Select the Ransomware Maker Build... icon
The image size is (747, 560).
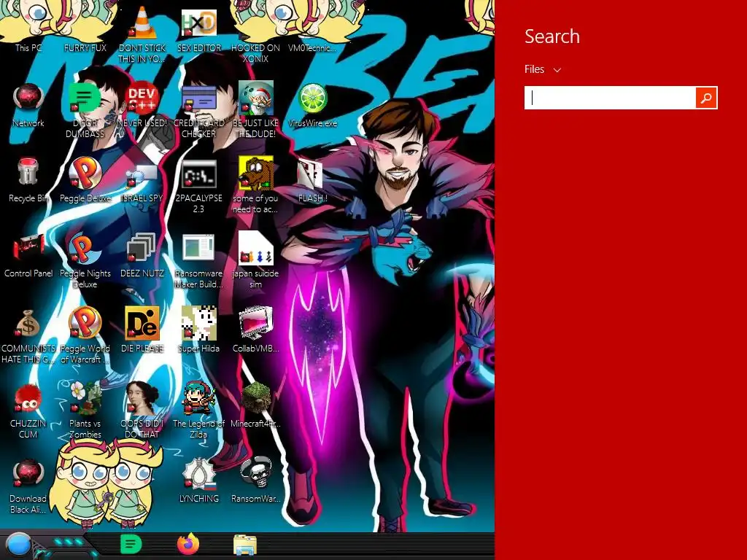pyautogui.click(x=198, y=261)
